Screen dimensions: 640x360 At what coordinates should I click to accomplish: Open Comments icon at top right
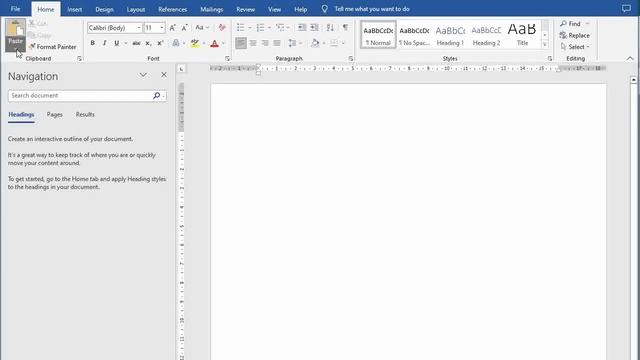[627, 9]
